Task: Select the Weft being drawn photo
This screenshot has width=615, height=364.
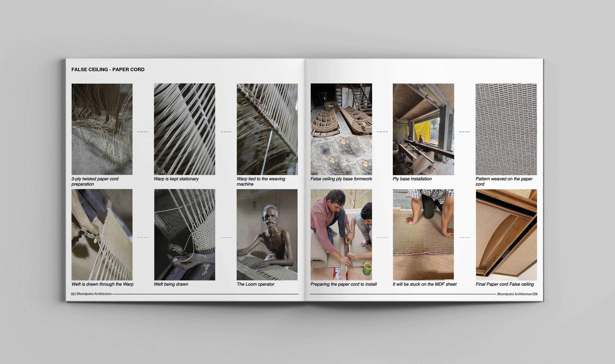Action: 184,235
